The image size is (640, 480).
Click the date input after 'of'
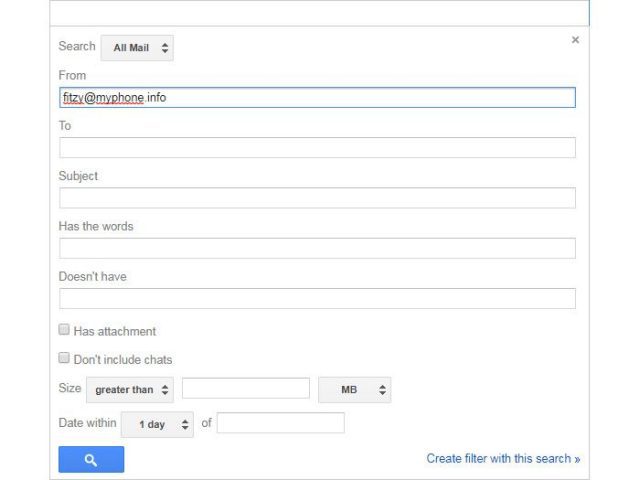(x=281, y=423)
